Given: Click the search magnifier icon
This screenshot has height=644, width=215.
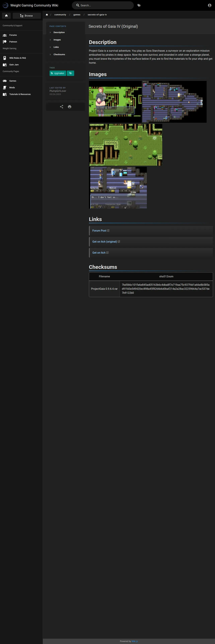Looking at the screenshot, I should (78, 5).
